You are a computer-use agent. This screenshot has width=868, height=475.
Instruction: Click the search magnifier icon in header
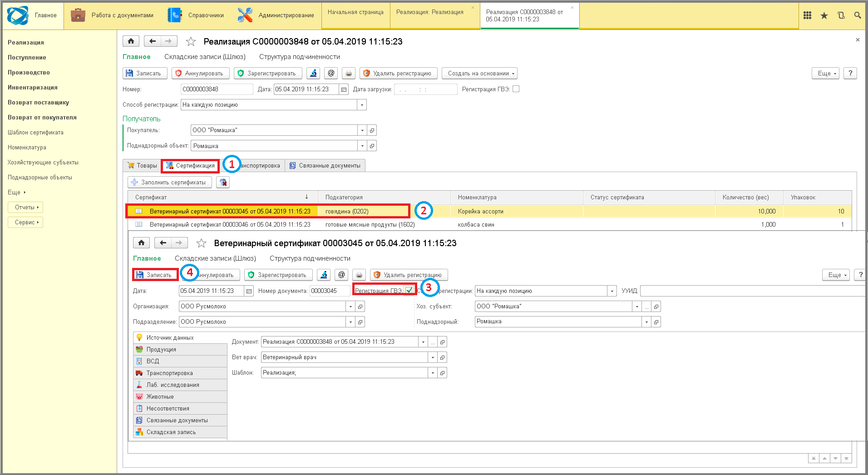click(x=858, y=15)
